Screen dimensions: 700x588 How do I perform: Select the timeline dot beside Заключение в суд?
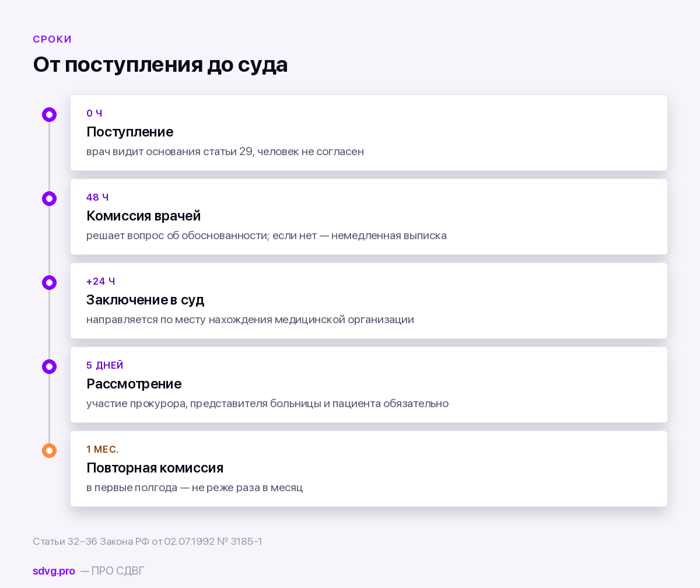[x=49, y=282]
